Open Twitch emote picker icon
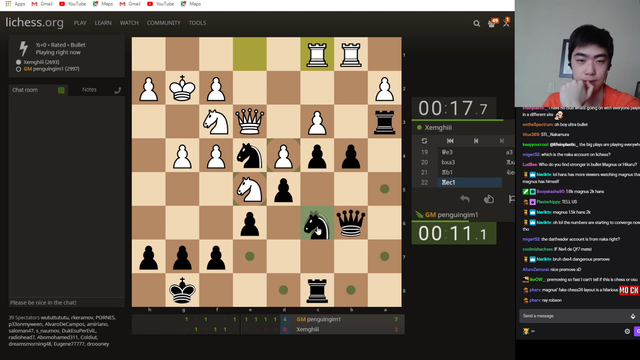This screenshot has height=360, width=640. tap(633, 316)
